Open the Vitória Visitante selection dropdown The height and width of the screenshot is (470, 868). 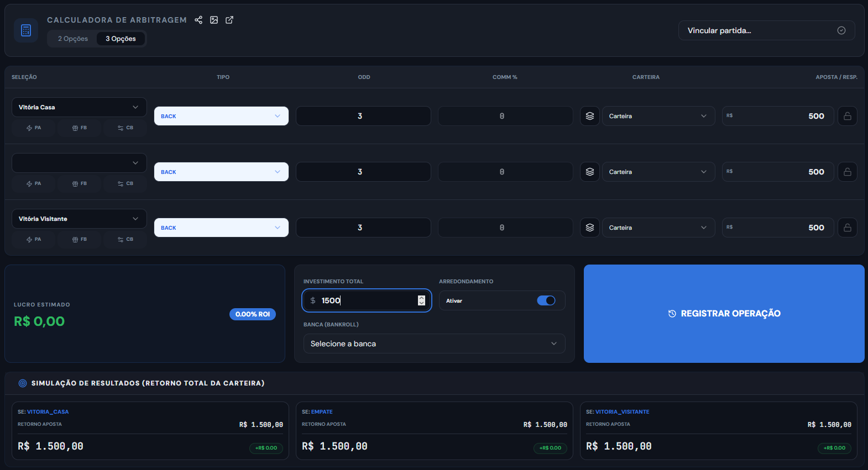(79, 219)
